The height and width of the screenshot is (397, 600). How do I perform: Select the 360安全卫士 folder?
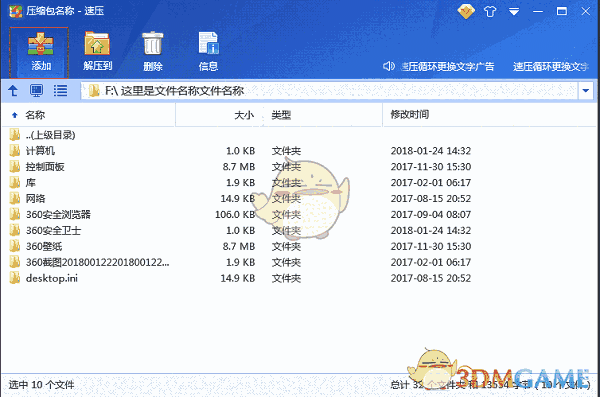pyautogui.click(x=298, y=230)
